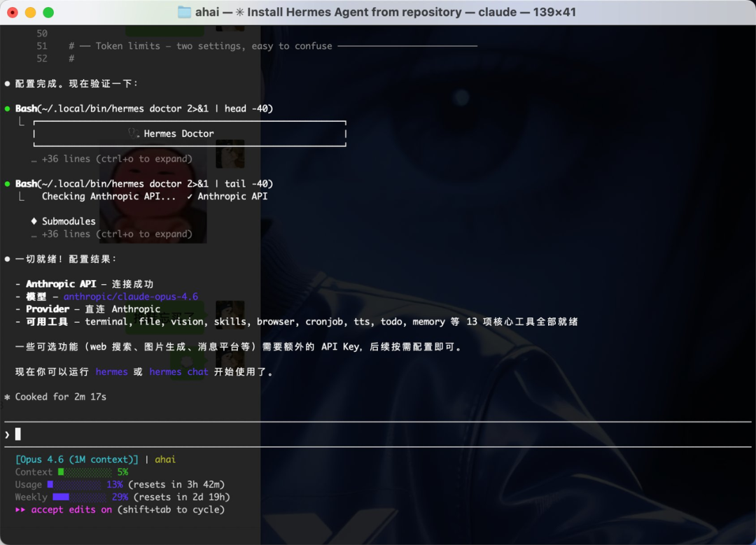The width and height of the screenshot is (756, 545).
Task: Click the green zoom window button
Action: (x=48, y=13)
